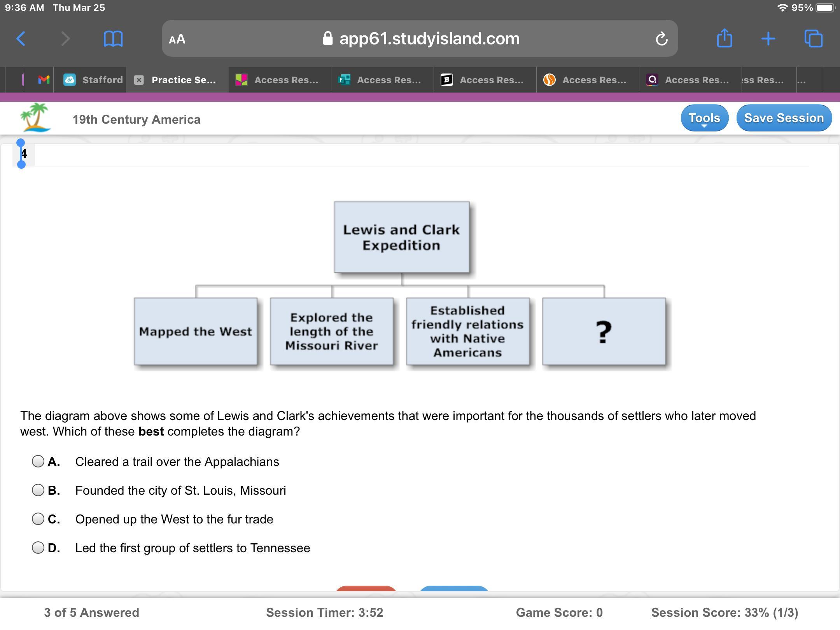This screenshot has width=840, height=630.
Task: Pick answer D about Tennessee settlers
Action: pyautogui.click(x=38, y=548)
